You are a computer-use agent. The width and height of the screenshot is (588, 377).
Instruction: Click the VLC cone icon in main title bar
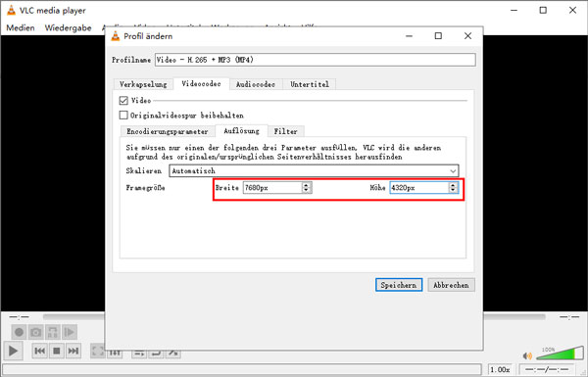coord(11,10)
